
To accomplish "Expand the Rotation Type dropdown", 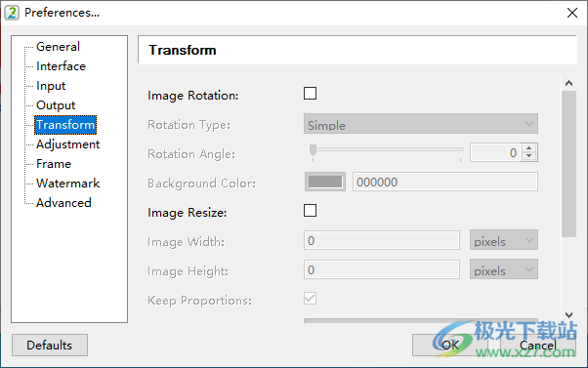I will tap(421, 124).
